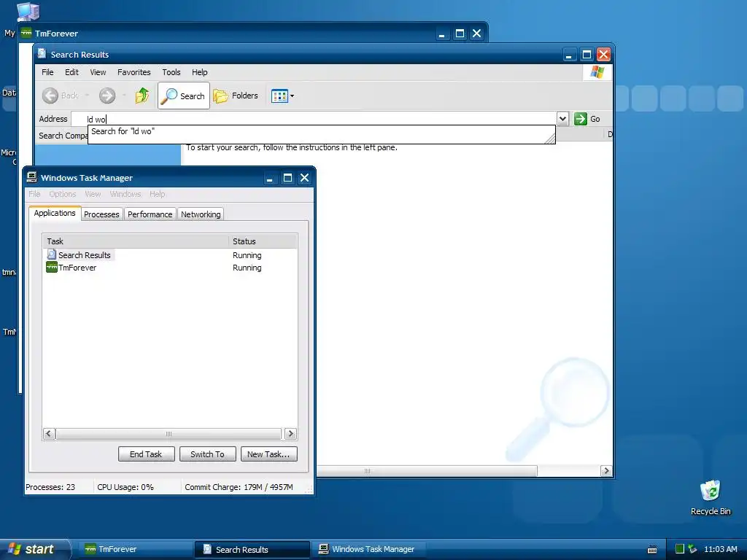Click the 11:03 AM clock
This screenshot has height=560, width=747.
pos(720,549)
